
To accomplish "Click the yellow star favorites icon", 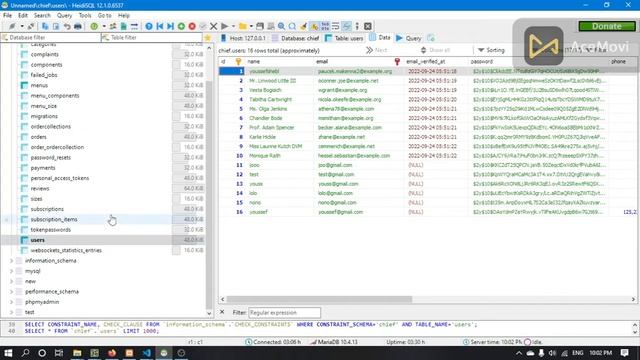I will coord(208,38).
